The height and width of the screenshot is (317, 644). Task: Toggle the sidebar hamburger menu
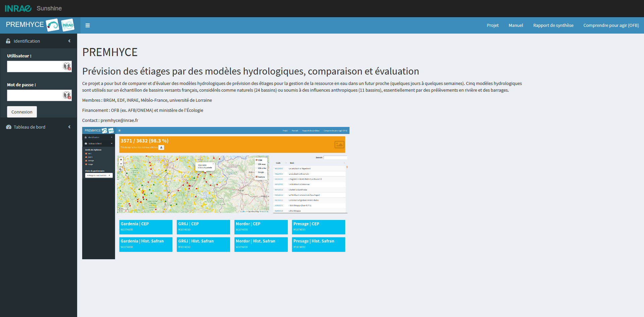pos(88,26)
